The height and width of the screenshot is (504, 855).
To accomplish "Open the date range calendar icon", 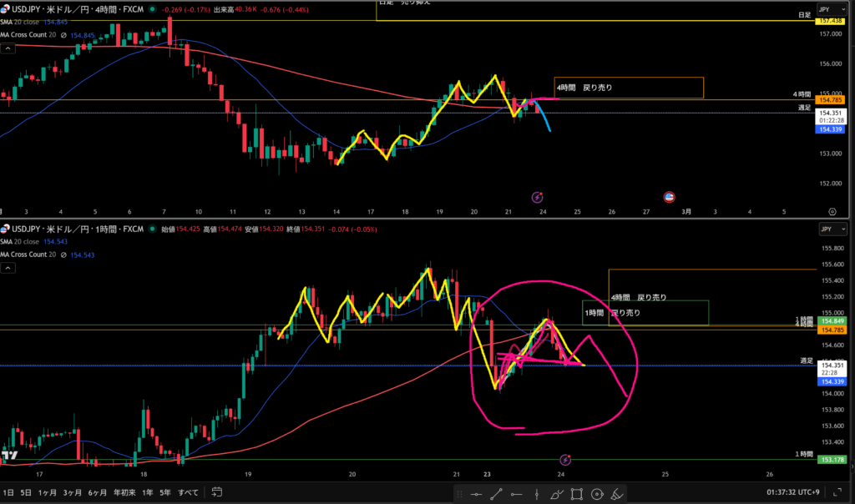I will click(x=216, y=491).
